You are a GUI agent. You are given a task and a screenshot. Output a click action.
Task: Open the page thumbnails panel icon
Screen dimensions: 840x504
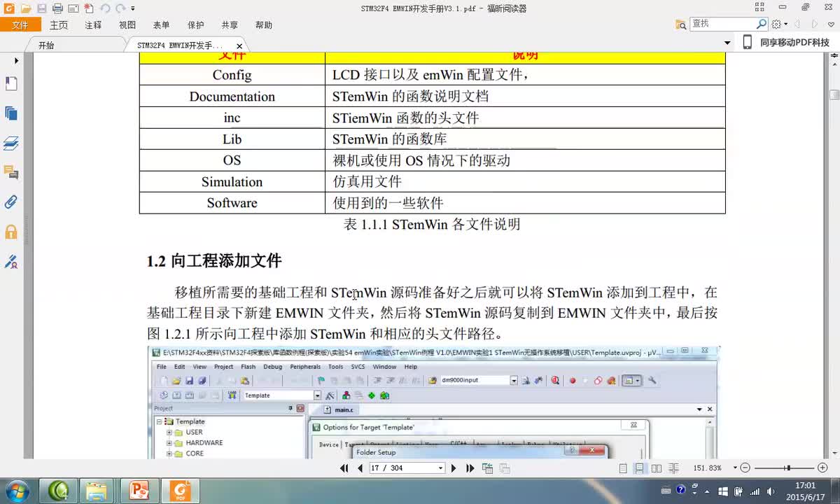[x=11, y=113]
